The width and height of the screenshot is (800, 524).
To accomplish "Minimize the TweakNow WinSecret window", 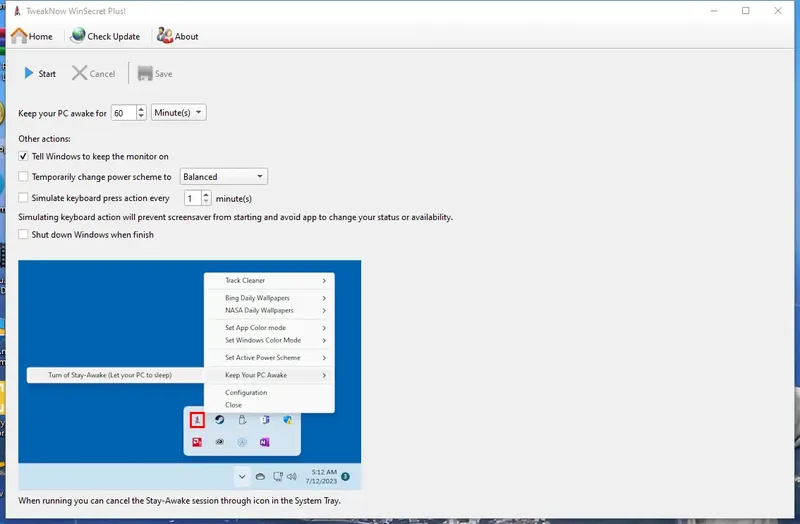I will 714,11.
